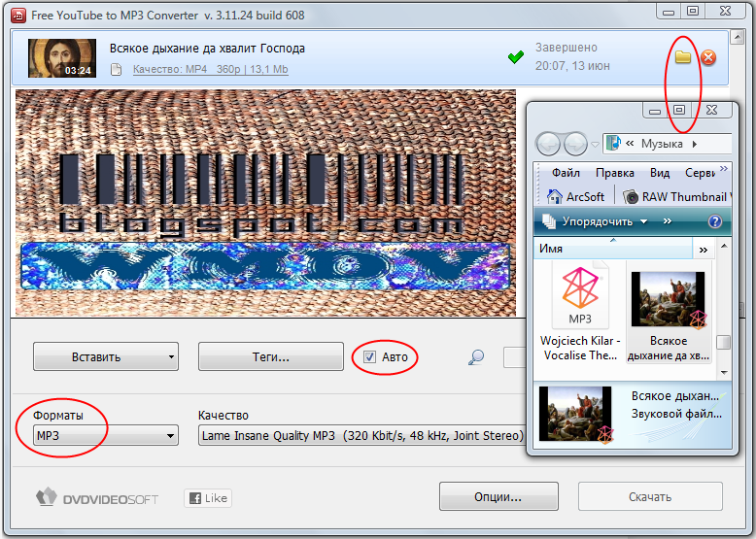Viewport: 756px width, 539px height.
Task: Click preview thumbnail in details pane
Action: click(575, 415)
